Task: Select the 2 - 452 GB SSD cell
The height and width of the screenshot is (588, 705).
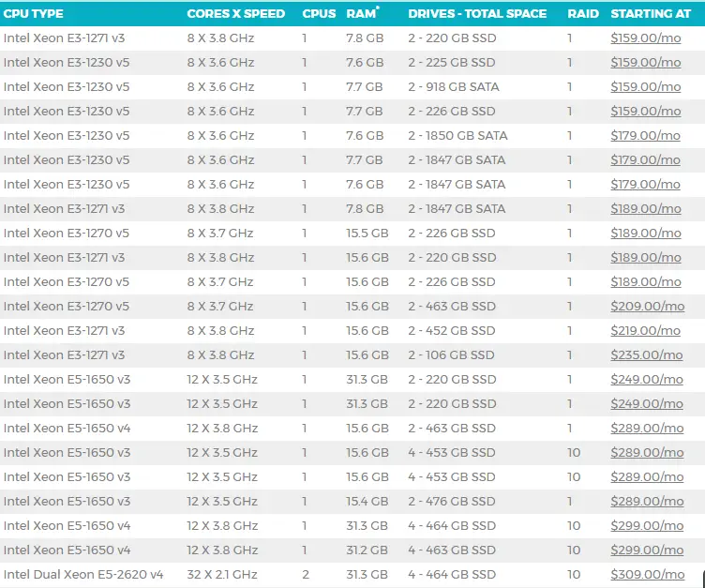Action: pyautogui.click(x=452, y=331)
